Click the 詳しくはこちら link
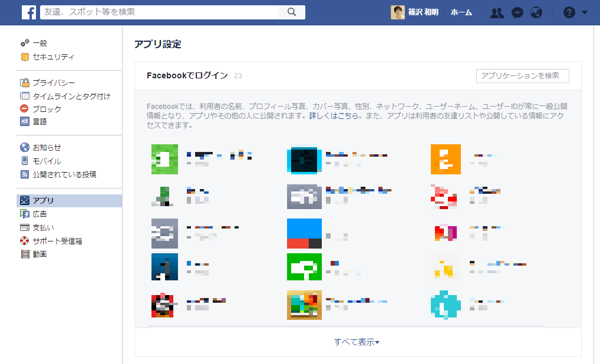Screen dimensions: 600x364 334,115
